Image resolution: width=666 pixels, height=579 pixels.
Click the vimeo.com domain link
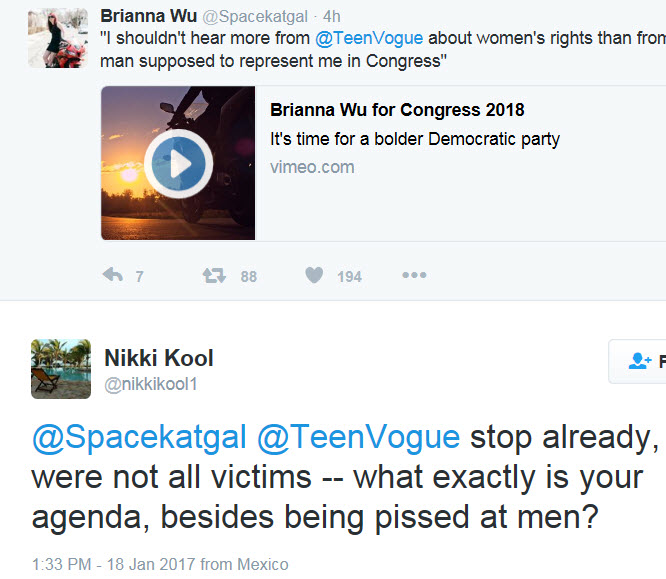(x=312, y=167)
